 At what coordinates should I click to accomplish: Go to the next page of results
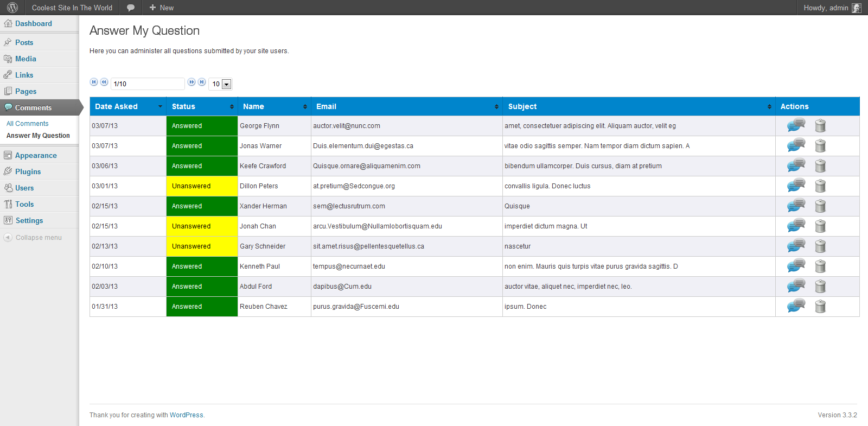(x=192, y=82)
